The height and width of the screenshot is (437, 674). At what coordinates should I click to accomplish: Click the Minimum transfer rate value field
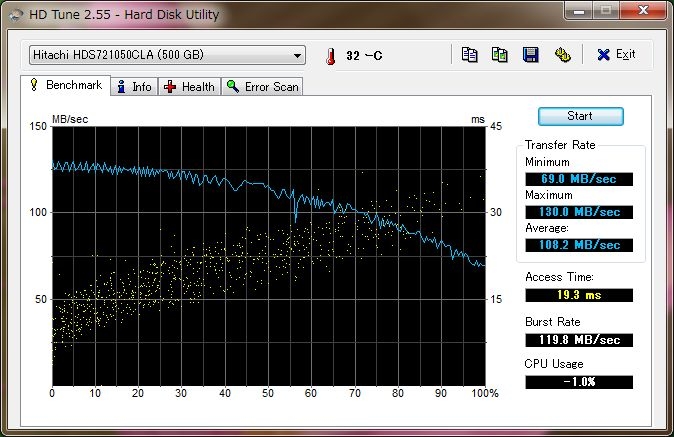click(579, 179)
